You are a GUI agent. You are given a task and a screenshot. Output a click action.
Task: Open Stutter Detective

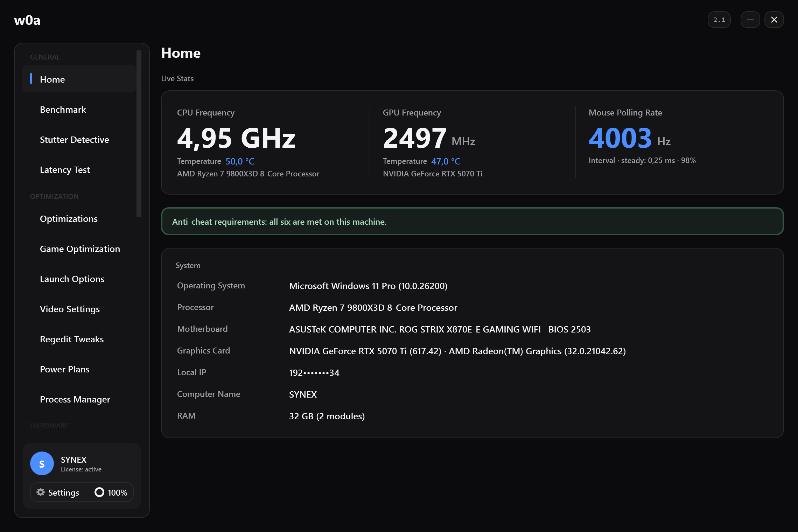[79, 140]
